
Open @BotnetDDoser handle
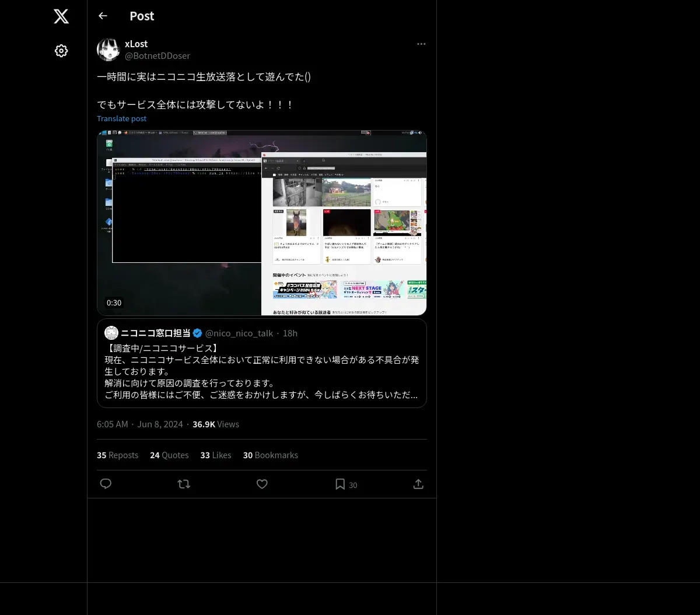[x=157, y=55]
